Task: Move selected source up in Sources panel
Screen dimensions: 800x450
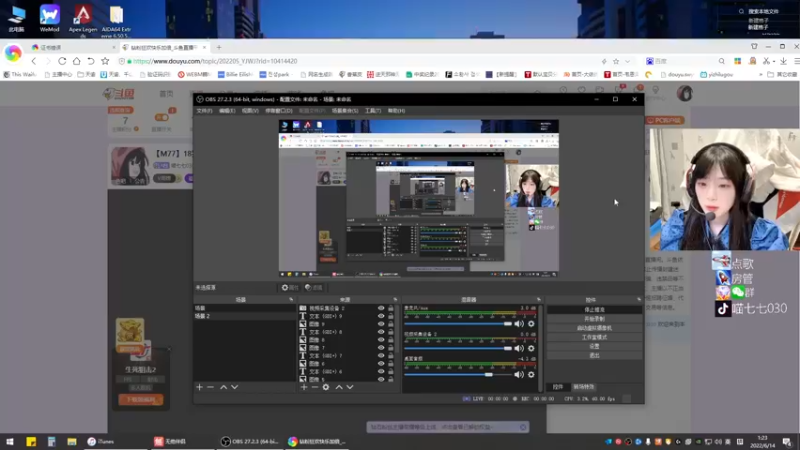Action: [339, 387]
